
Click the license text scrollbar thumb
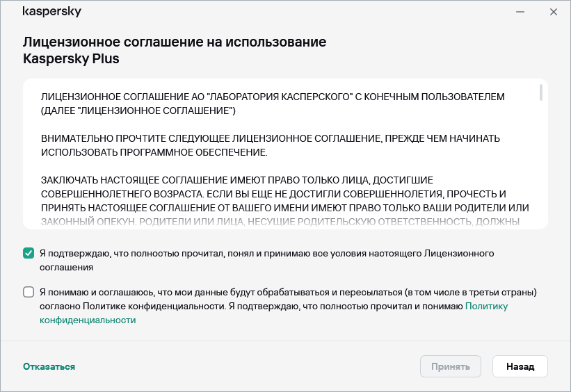(x=541, y=92)
